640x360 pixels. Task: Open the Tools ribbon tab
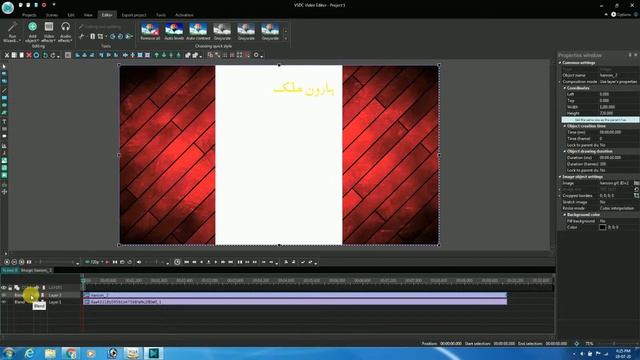(161, 15)
